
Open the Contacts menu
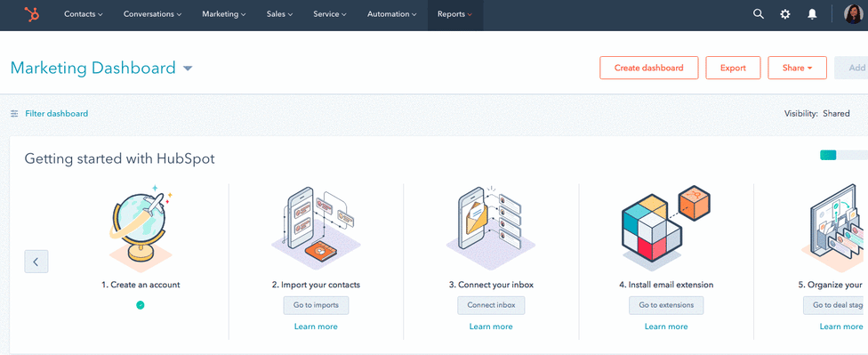pos(84,15)
